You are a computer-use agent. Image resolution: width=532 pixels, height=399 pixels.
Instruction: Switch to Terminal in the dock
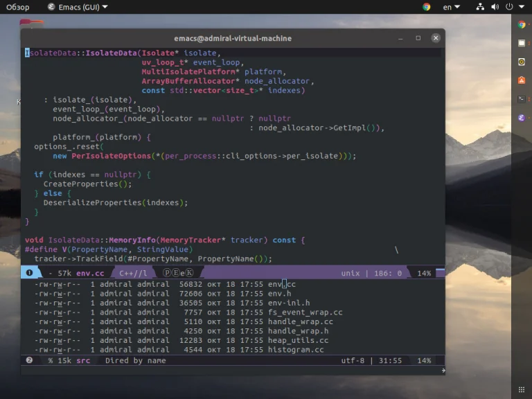(522, 99)
